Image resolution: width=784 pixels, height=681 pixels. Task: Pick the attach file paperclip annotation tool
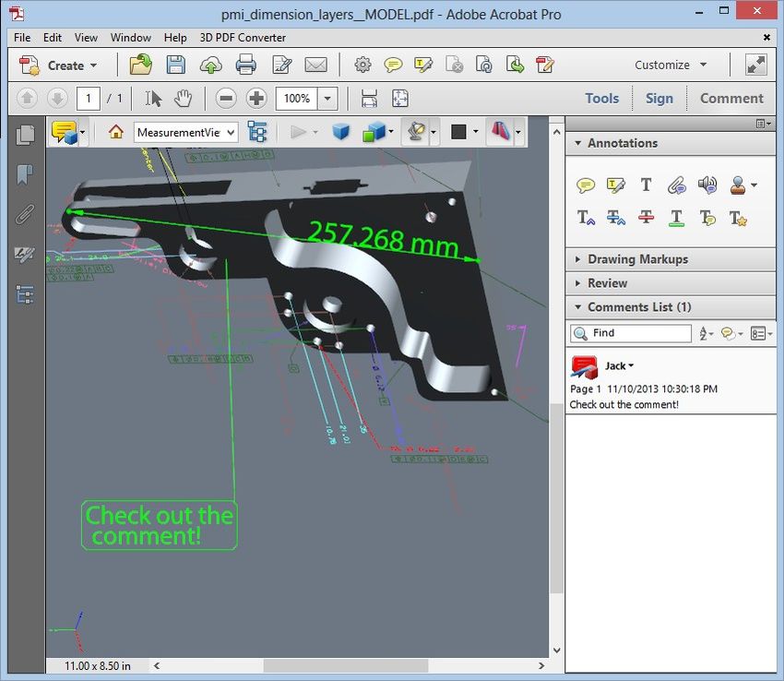(x=676, y=185)
